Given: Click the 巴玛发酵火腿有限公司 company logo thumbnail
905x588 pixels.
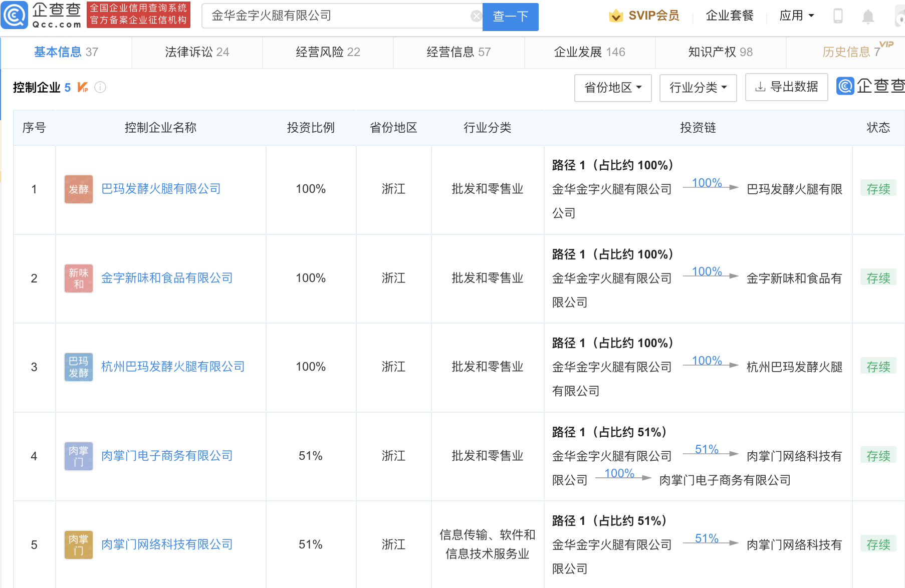Looking at the screenshot, I should pos(79,189).
